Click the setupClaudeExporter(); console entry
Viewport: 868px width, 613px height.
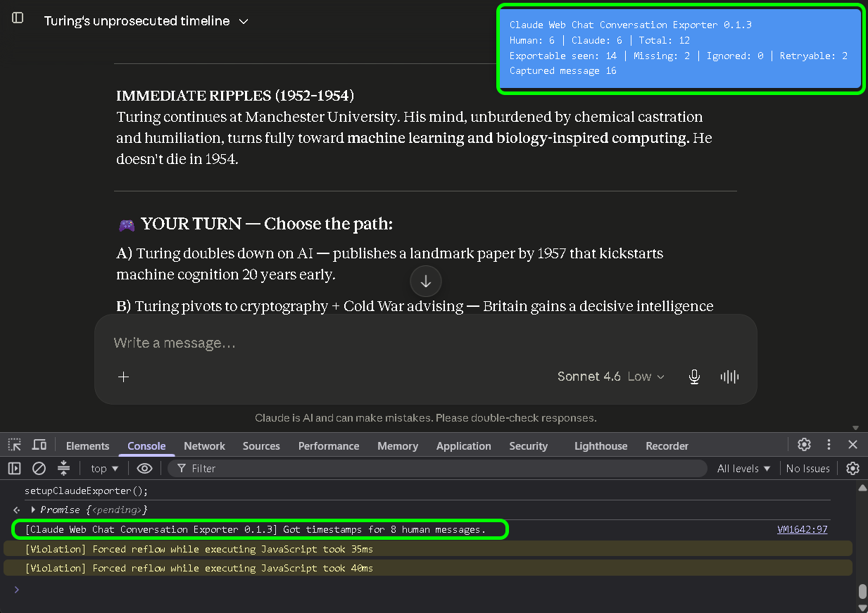[87, 491]
